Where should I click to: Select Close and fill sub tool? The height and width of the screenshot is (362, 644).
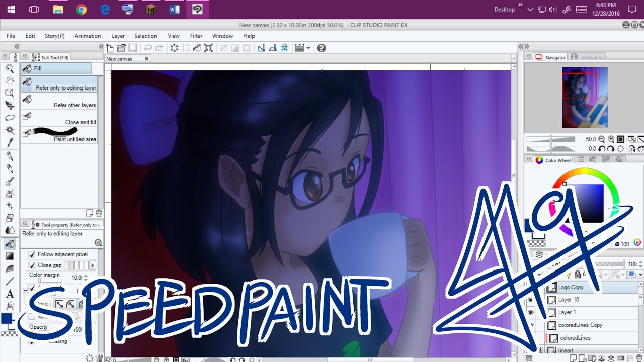[x=59, y=119]
